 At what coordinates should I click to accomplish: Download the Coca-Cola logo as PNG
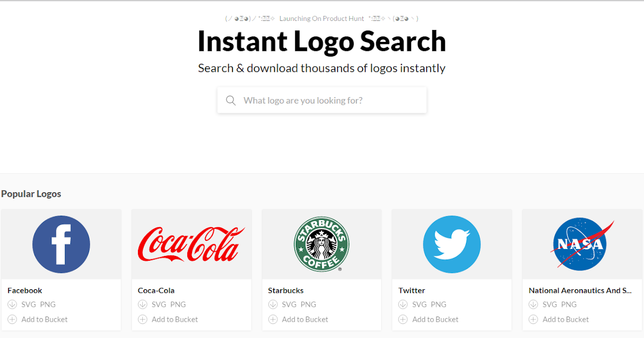click(179, 304)
